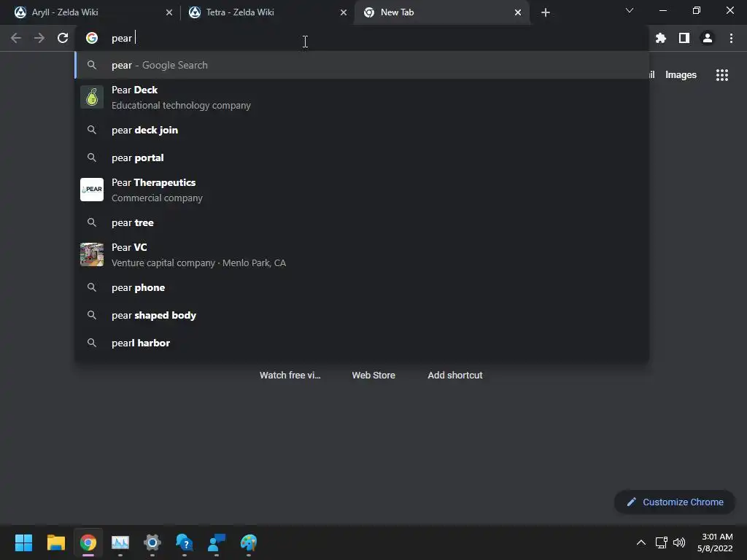Image resolution: width=747 pixels, height=560 pixels.
Task: Pick the 'pear tree' suggestion
Action: tap(362, 222)
